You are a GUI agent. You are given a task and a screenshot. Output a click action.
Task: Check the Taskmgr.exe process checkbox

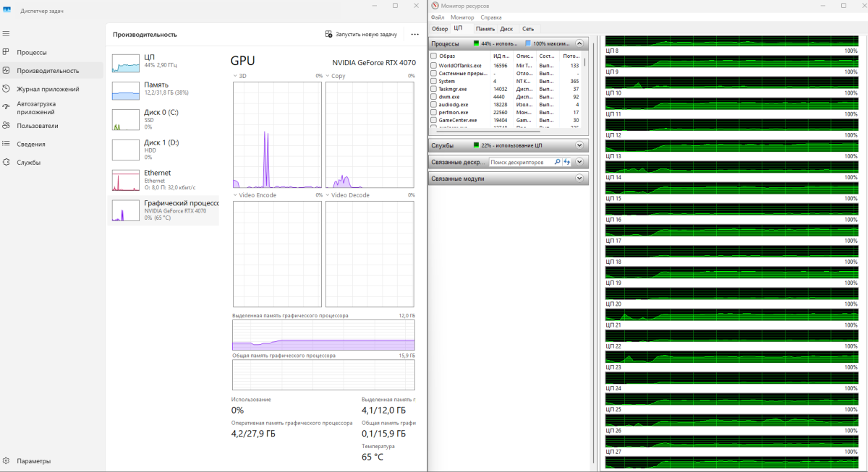[x=434, y=89]
